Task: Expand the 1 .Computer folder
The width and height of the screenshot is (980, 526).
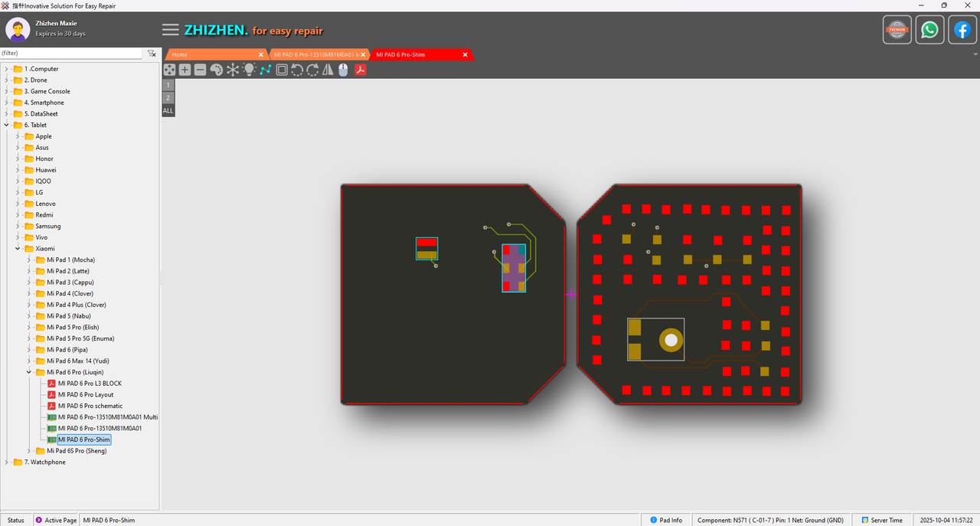Action: click(x=7, y=69)
